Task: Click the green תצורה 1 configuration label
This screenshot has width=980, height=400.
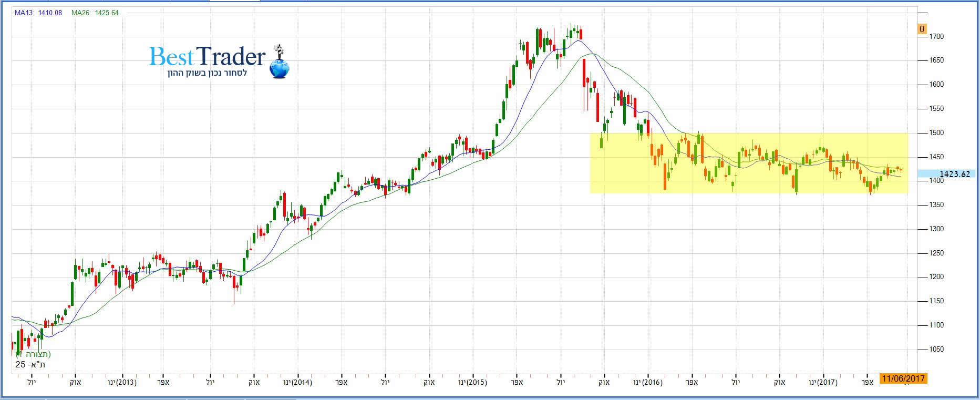Action: 34,354
